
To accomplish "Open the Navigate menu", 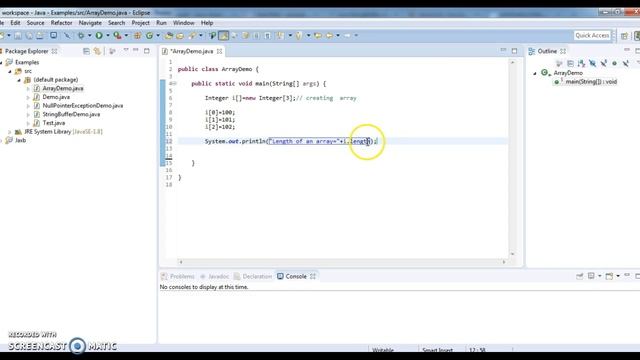I will (90, 23).
